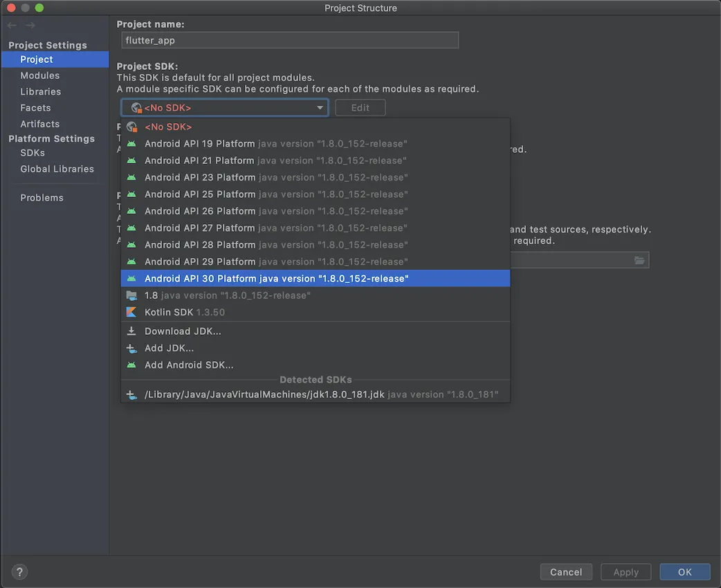721x588 pixels.
Task: Click the help question mark icon
Action: pos(20,572)
